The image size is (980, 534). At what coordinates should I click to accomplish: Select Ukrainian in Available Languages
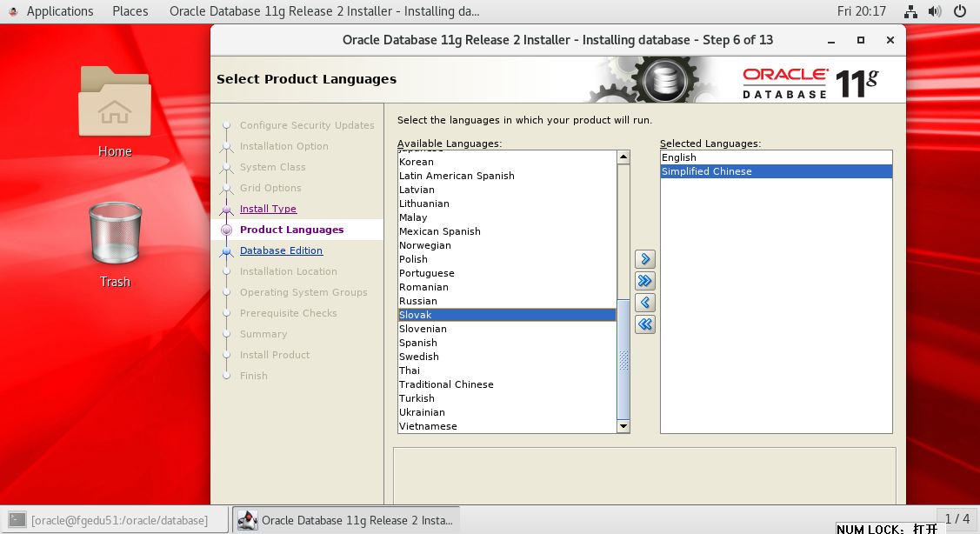tap(507, 412)
